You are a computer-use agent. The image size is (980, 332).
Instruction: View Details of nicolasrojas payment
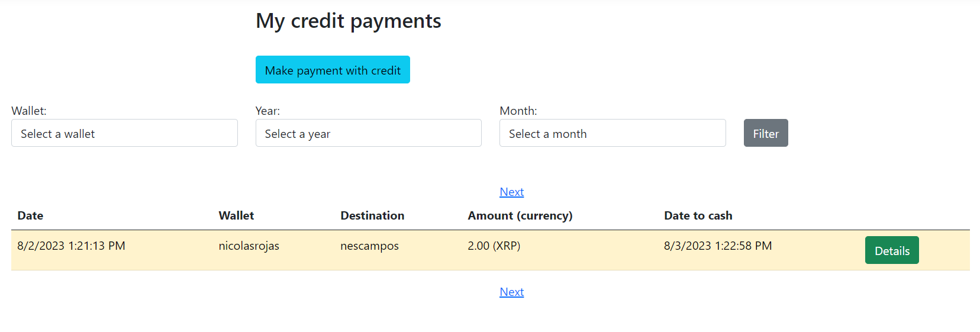pyautogui.click(x=892, y=250)
